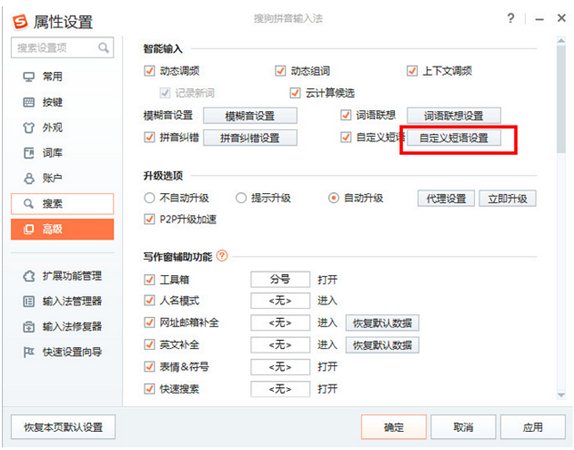Click 恢复本页默认设置 button

[x=63, y=427]
